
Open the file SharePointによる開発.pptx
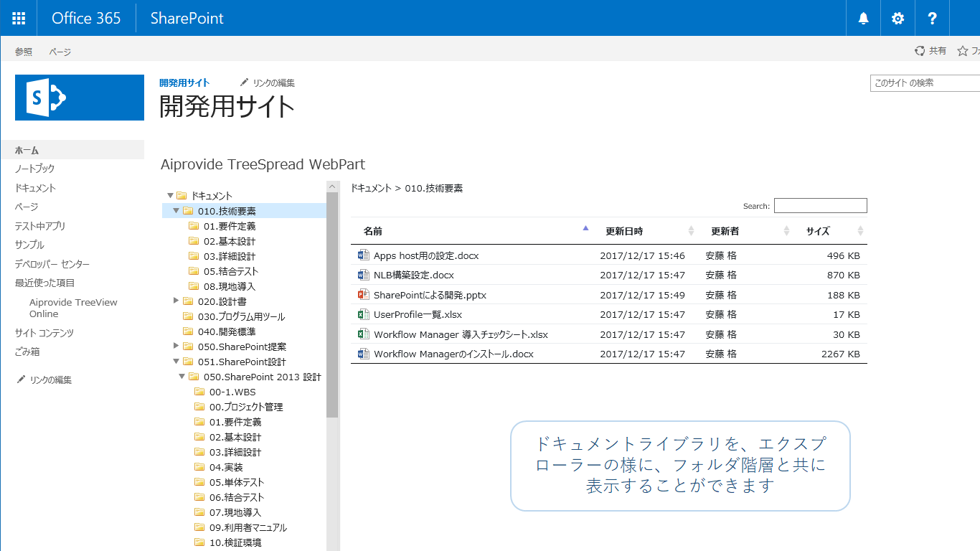(430, 295)
